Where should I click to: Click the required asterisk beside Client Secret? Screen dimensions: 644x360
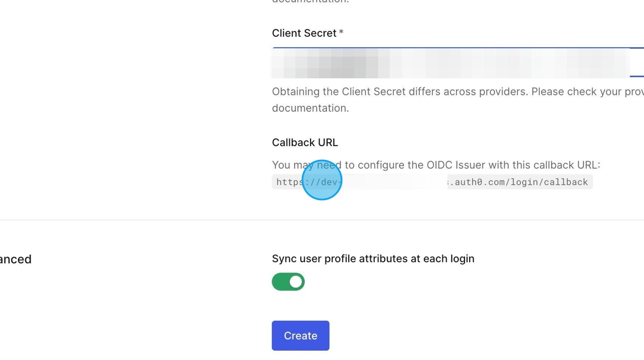[341, 32]
